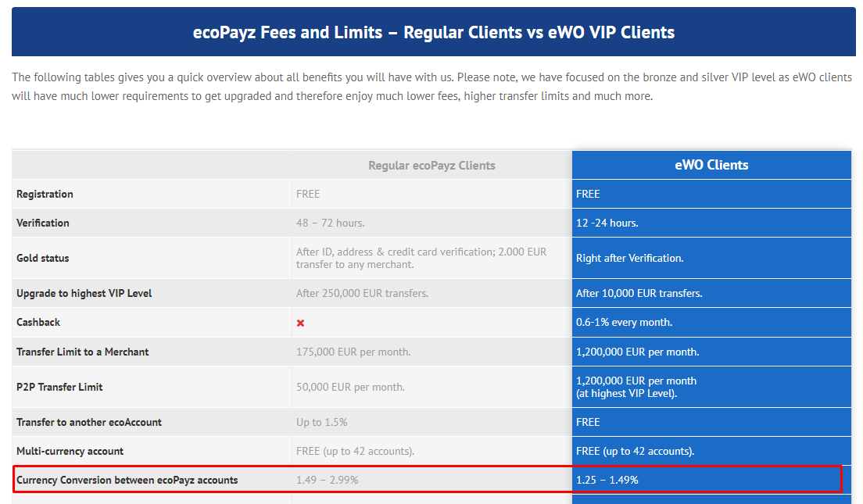Click 'Transfer to another ecoAccount' label
Viewport: 863px width, 504px height.
(x=89, y=423)
